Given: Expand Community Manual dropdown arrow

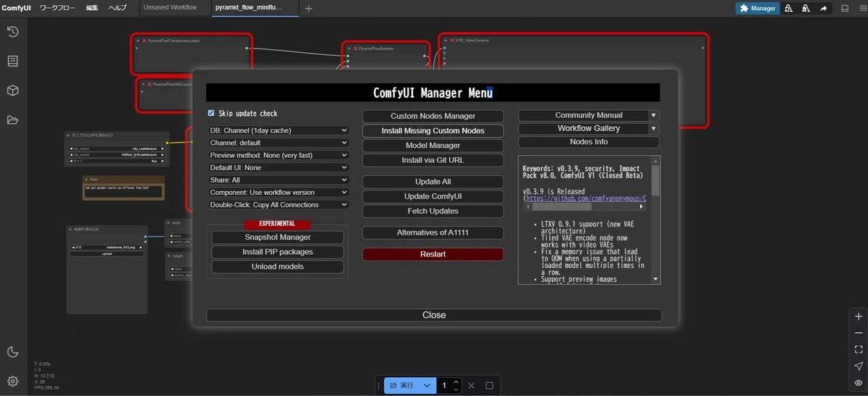Looking at the screenshot, I should click(x=654, y=115).
